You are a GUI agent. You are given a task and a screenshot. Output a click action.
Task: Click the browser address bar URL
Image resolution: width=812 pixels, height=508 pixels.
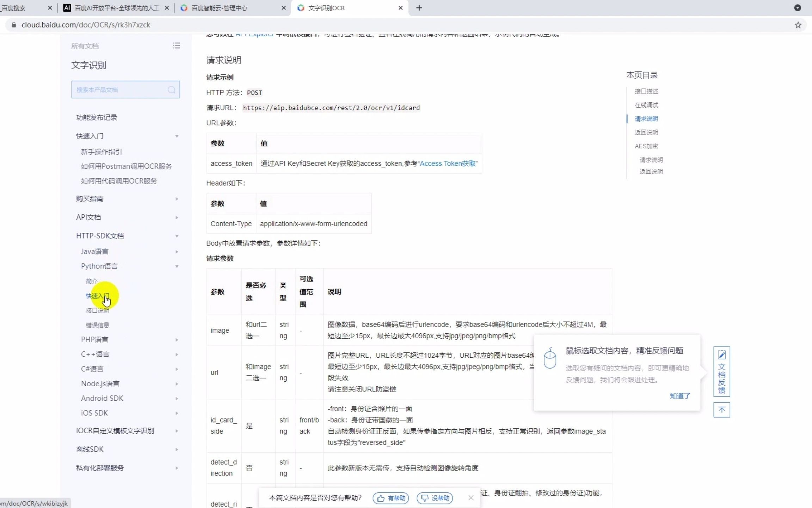(x=86, y=25)
